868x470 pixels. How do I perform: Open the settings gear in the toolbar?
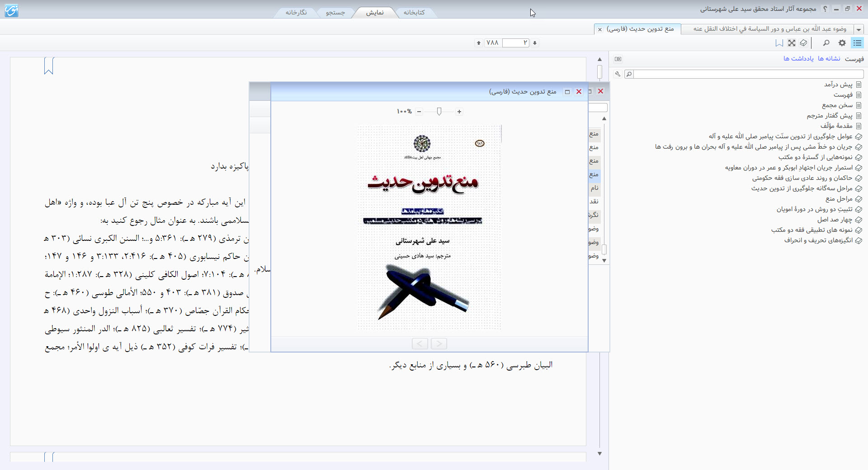click(x=842, y=43)
